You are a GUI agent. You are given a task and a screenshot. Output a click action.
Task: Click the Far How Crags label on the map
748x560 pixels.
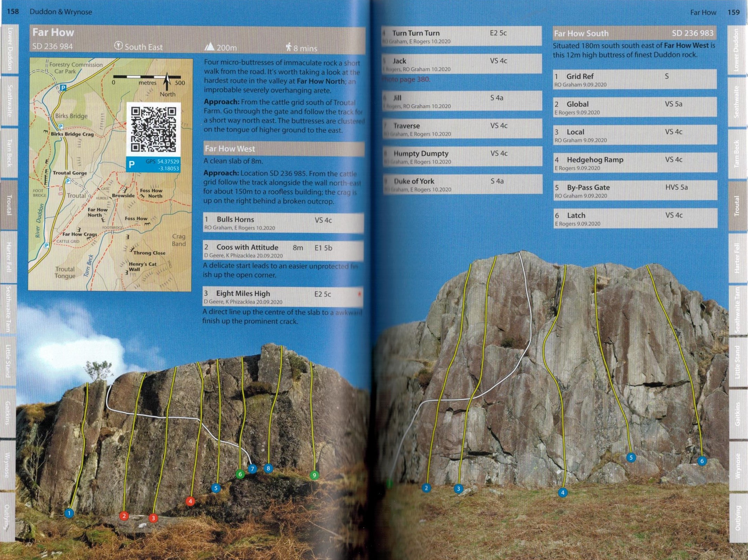pos(80,234)
